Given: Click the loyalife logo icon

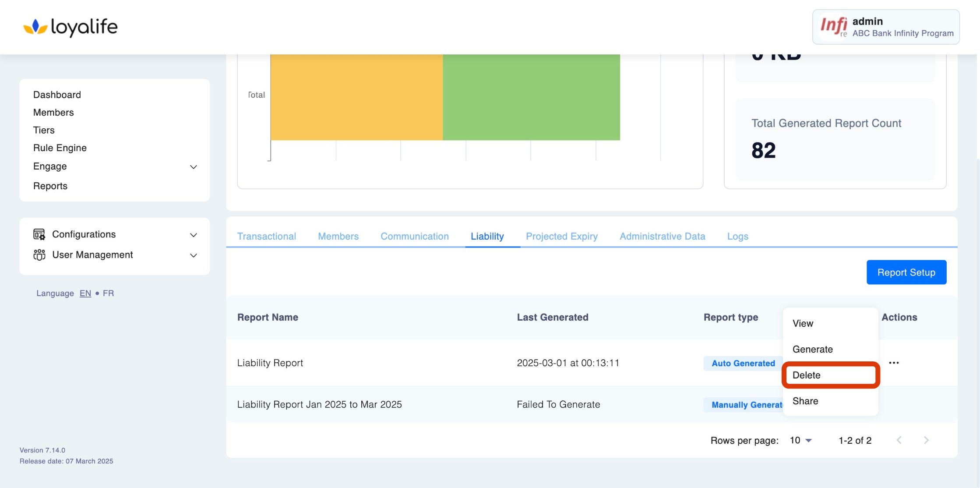Looking at the screenshot, I should pos(35,27).
